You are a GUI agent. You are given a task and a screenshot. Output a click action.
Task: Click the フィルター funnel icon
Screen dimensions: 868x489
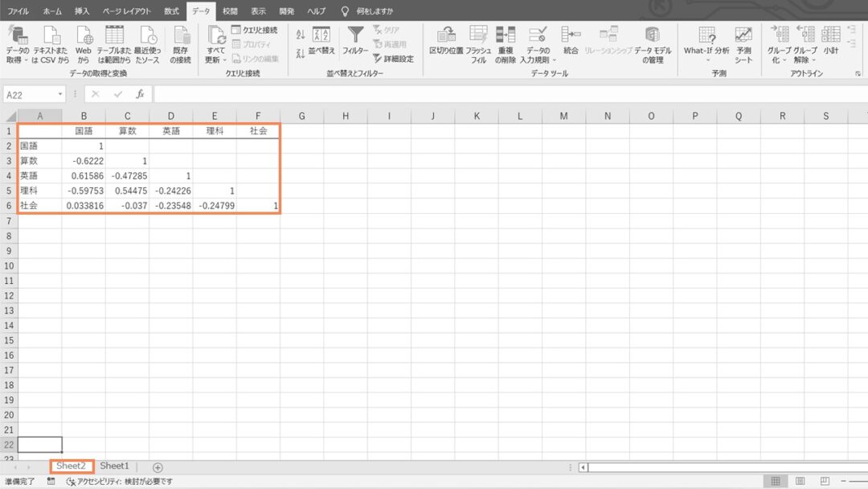click(x=355, y=36)
